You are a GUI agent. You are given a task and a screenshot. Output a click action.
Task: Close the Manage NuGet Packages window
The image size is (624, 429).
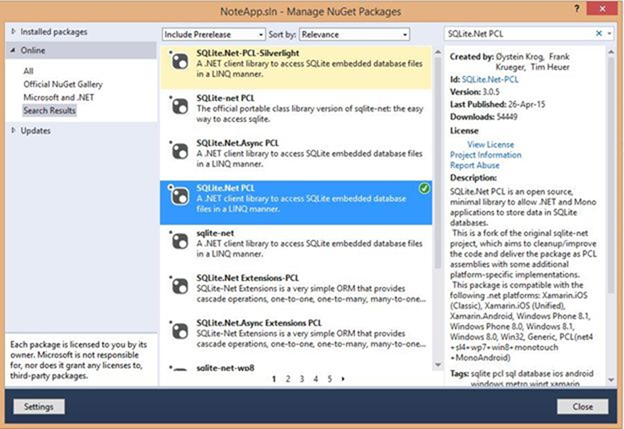(602, 8)
